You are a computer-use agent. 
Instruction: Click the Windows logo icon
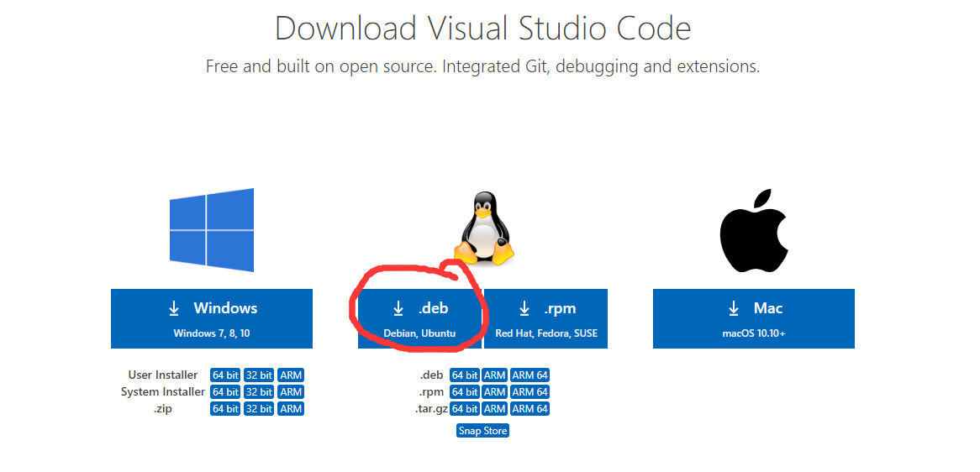[212, 230]
